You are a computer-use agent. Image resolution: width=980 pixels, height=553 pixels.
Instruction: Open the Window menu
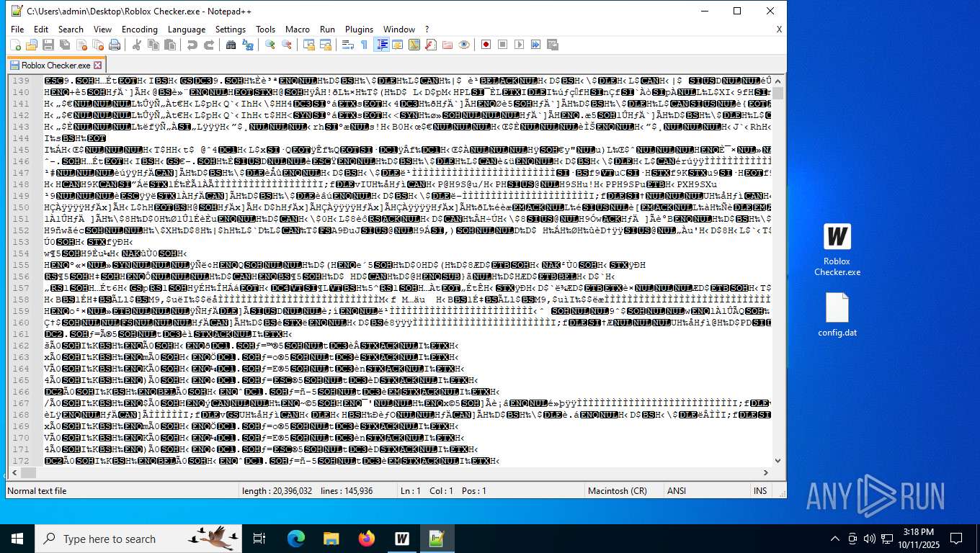click(399, 30)
